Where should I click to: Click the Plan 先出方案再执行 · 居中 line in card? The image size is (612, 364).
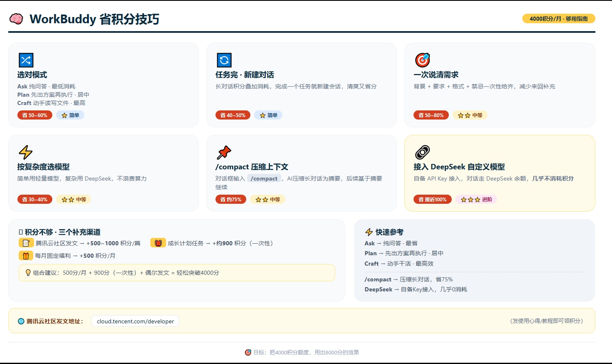[x=53, y=95]
